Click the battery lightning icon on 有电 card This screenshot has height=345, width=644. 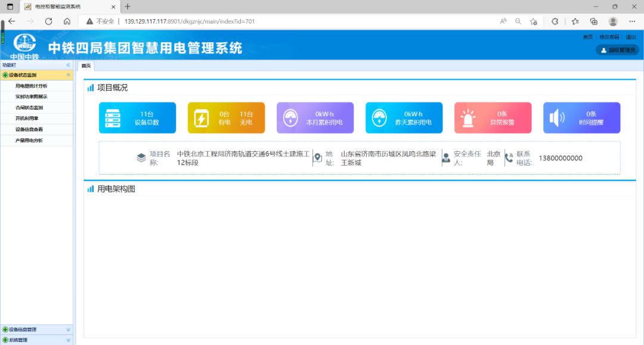click(202, 118)
